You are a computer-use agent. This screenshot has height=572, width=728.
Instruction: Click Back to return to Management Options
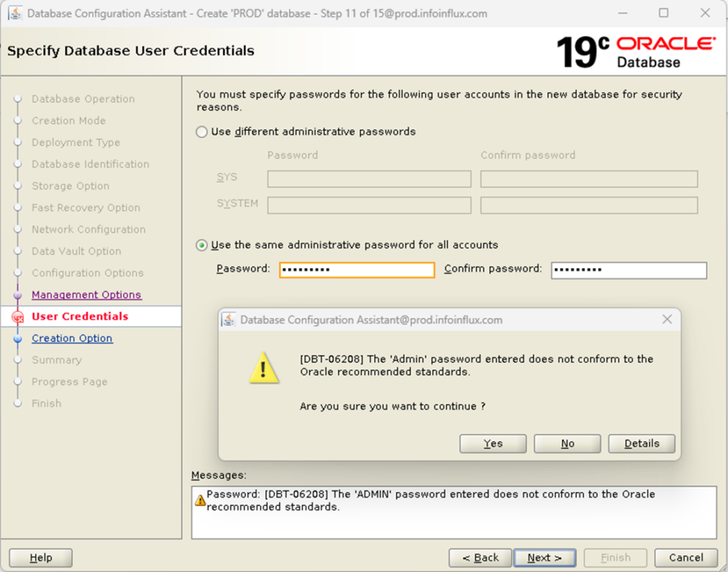point(480,557)
